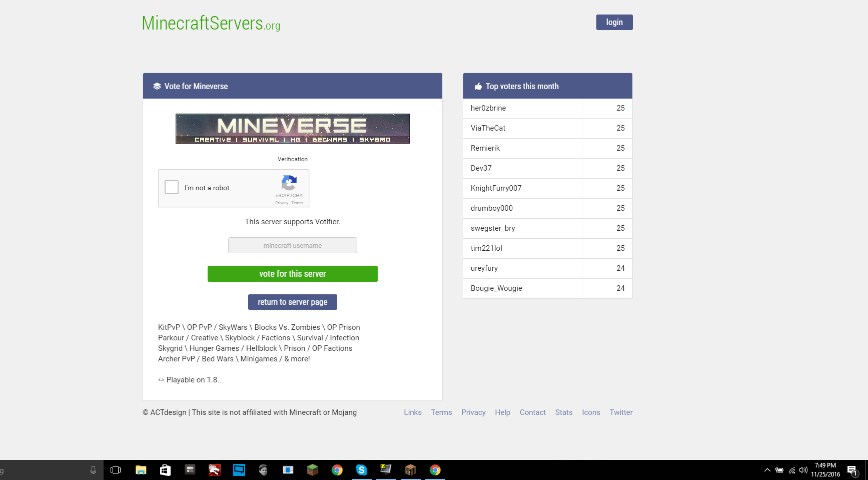Click reCAPTCHA Terms link

[297, 203]
